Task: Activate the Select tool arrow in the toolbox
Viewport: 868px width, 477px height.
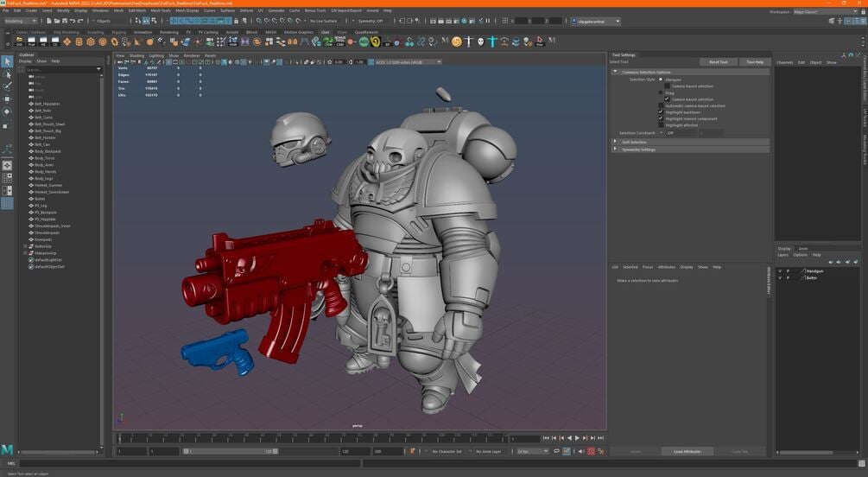Action: click(7, 61)
